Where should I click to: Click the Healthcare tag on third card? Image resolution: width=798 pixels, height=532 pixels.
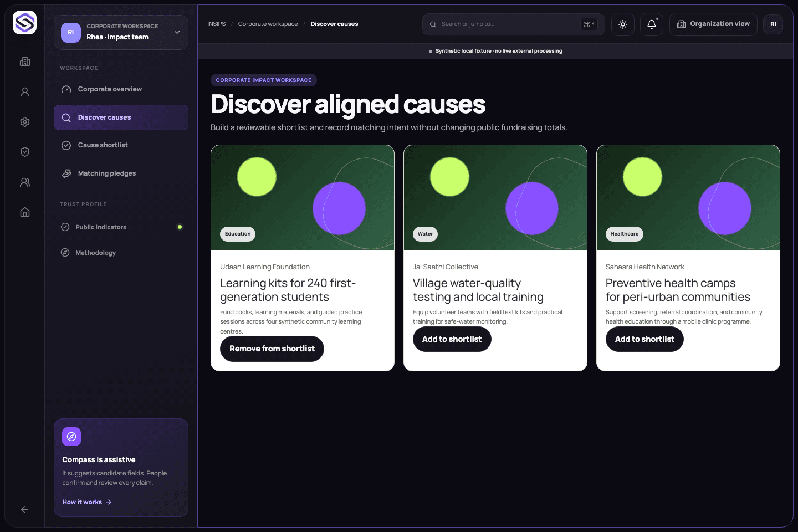tap(625, 234)
